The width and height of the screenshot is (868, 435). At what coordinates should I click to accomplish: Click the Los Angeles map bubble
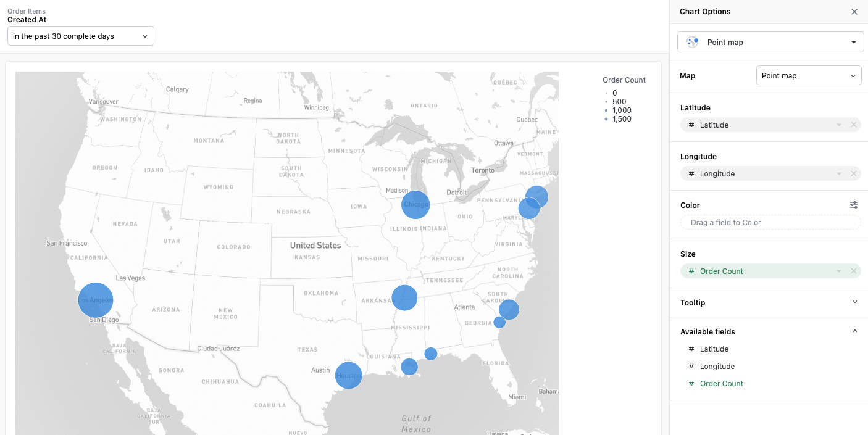click(96, 300)
